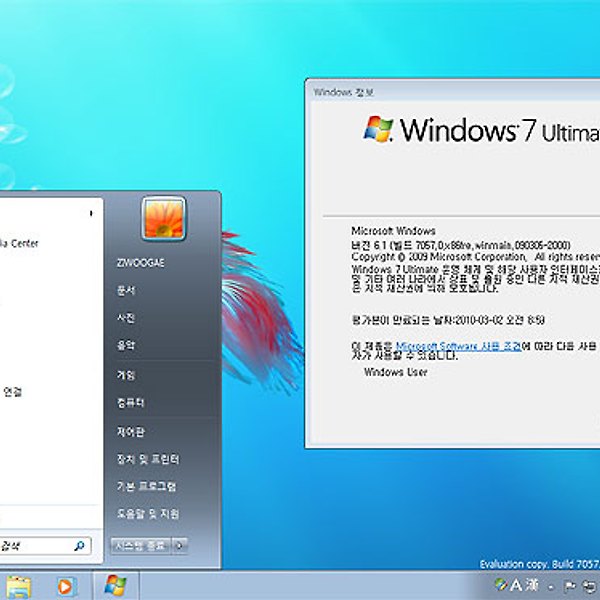This screenshot has height=600, width=600.
Task: Click the expiry date 2010-03-02 line
Action: coord(448,320)
